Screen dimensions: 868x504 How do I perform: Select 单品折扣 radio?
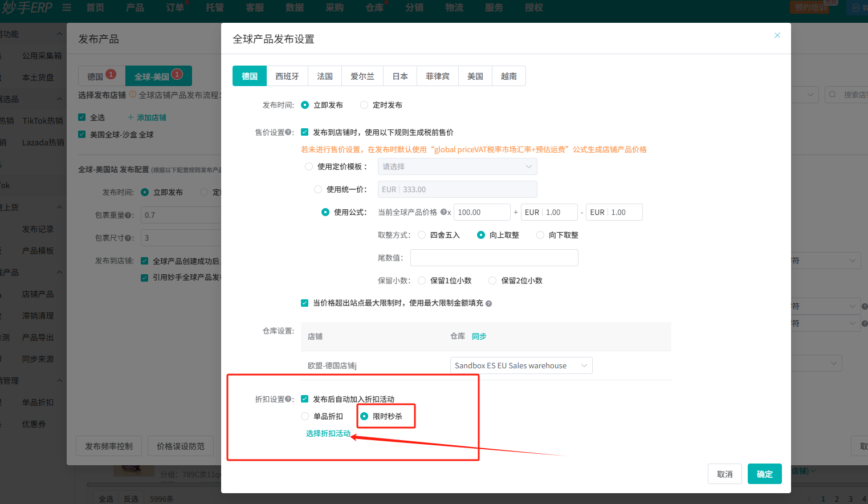(305, 416)
